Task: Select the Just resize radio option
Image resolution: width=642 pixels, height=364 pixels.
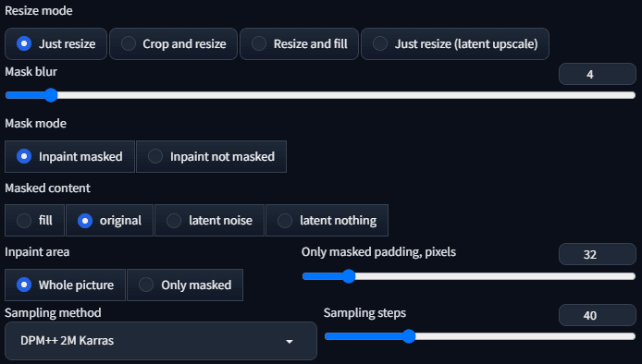Action: (56, 43)
